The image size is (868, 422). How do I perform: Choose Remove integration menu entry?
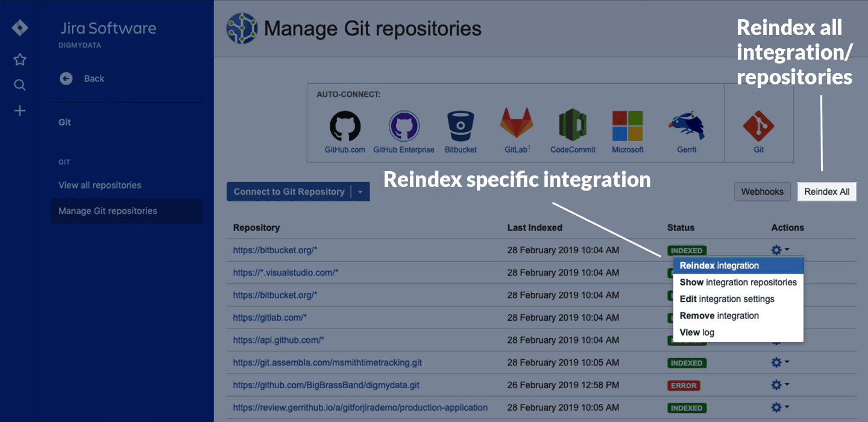(x=719, y=315)
